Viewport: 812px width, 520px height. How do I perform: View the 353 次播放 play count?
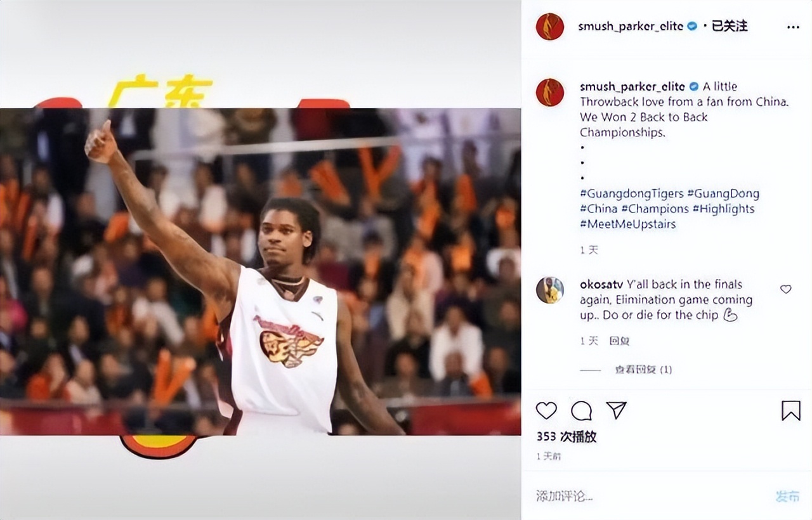[566, 437]
